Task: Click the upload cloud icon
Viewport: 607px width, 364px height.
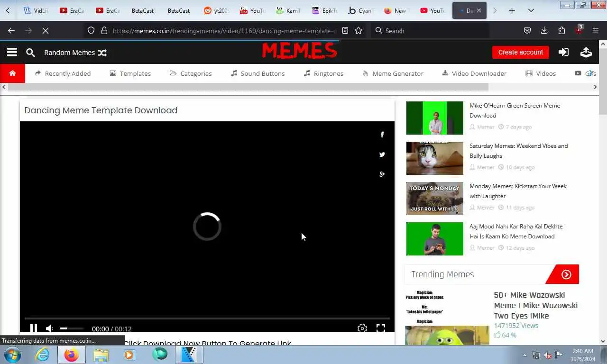Action: click(586, 52)
